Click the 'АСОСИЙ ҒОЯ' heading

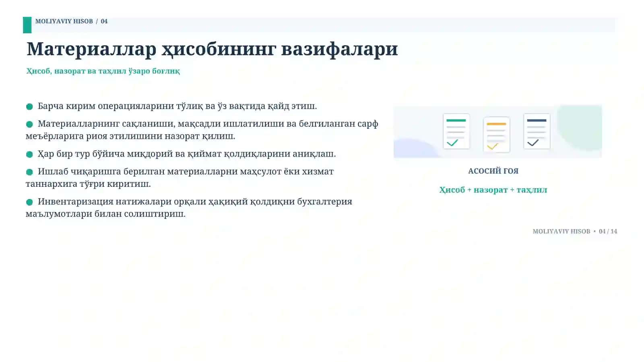pos(493,171)
